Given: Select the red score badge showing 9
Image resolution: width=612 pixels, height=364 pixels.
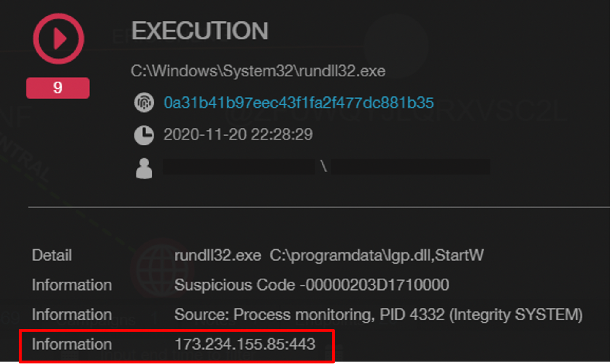Looking at the screenshot, I should [58, 88].
